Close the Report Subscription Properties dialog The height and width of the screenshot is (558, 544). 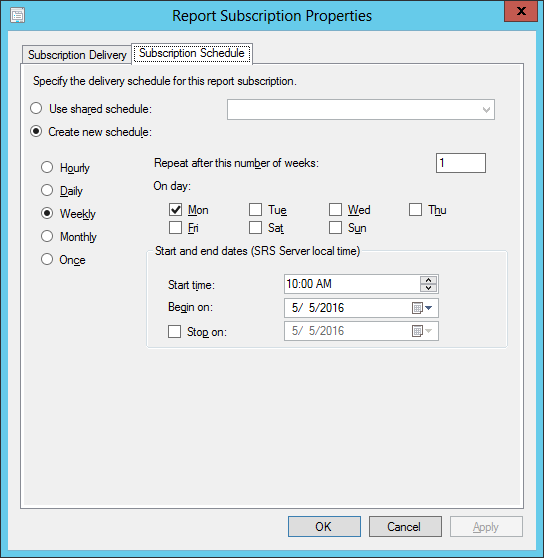coord(521,11)
